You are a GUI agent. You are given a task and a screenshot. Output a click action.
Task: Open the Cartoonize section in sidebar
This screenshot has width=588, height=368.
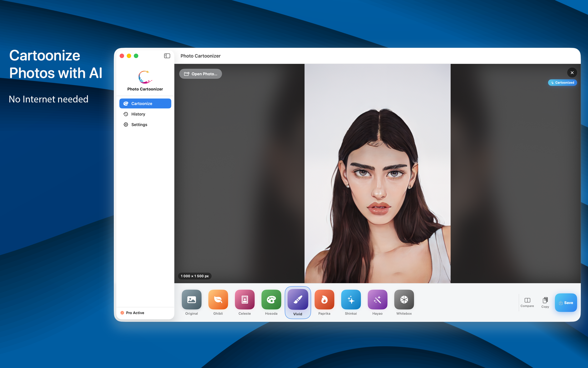(x=145, y=103)
